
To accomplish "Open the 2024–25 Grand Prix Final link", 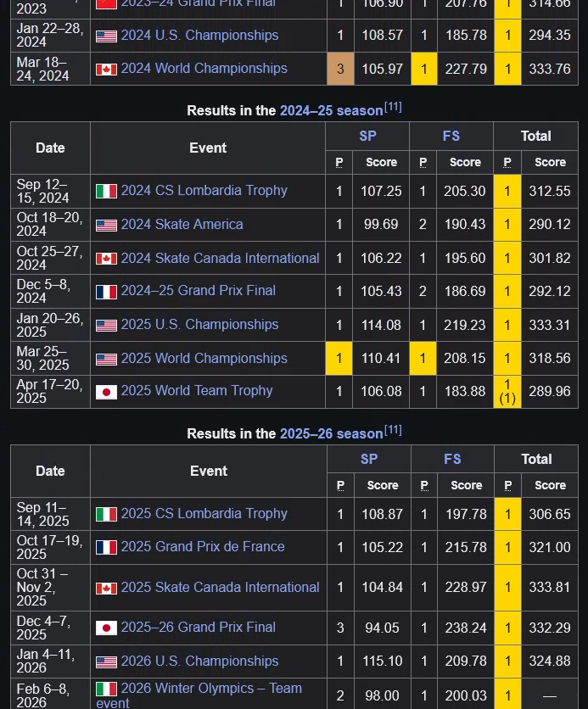I will pos(198,290).
